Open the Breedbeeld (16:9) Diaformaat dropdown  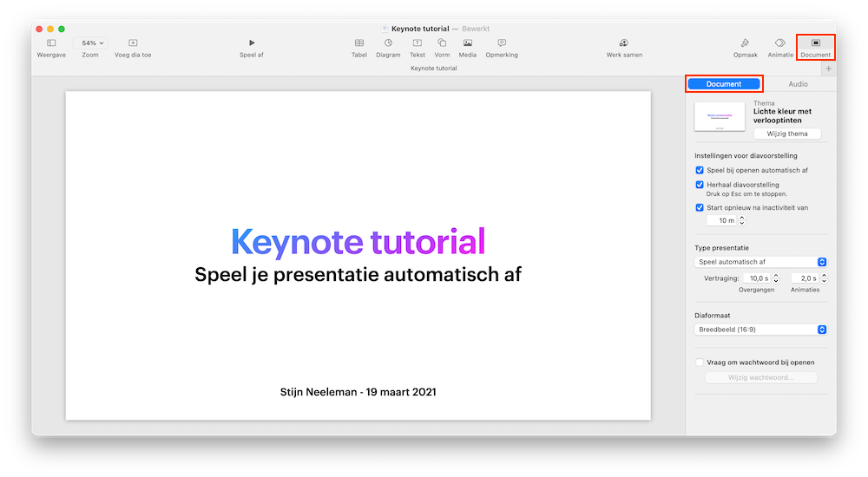(x=760, y=330)
